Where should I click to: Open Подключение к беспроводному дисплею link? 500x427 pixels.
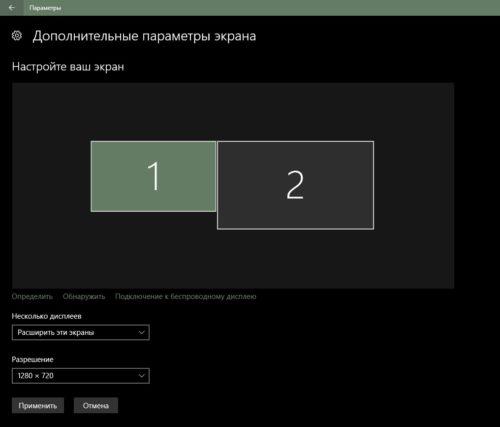[186, 296]
